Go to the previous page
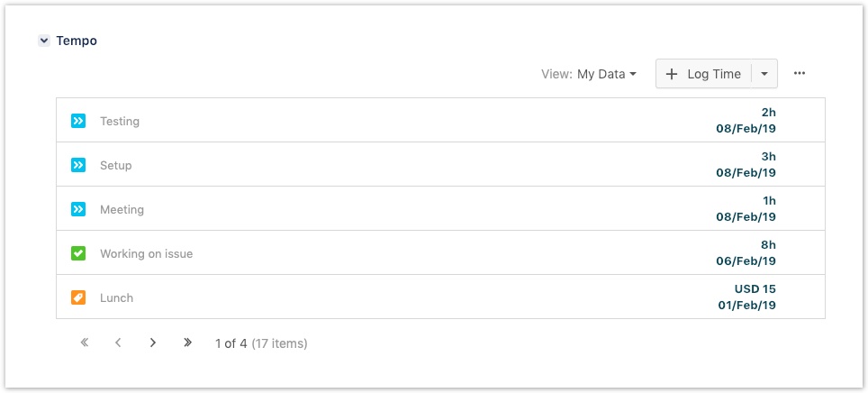 tap(118, 343)
